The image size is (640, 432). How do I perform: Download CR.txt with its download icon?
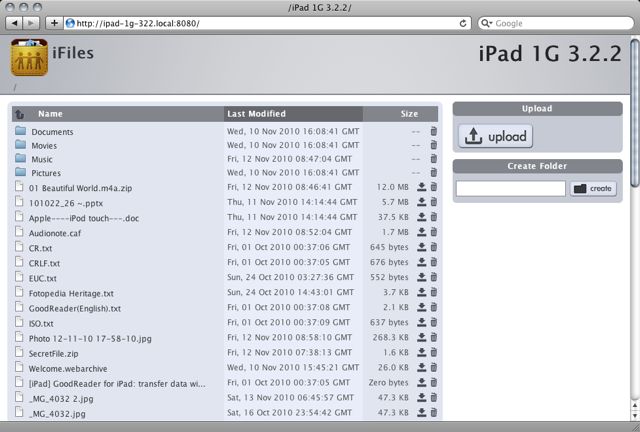421,247
